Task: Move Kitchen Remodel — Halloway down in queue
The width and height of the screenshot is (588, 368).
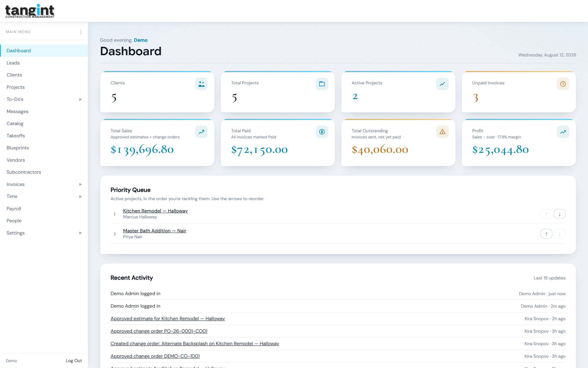Action: 560,214
